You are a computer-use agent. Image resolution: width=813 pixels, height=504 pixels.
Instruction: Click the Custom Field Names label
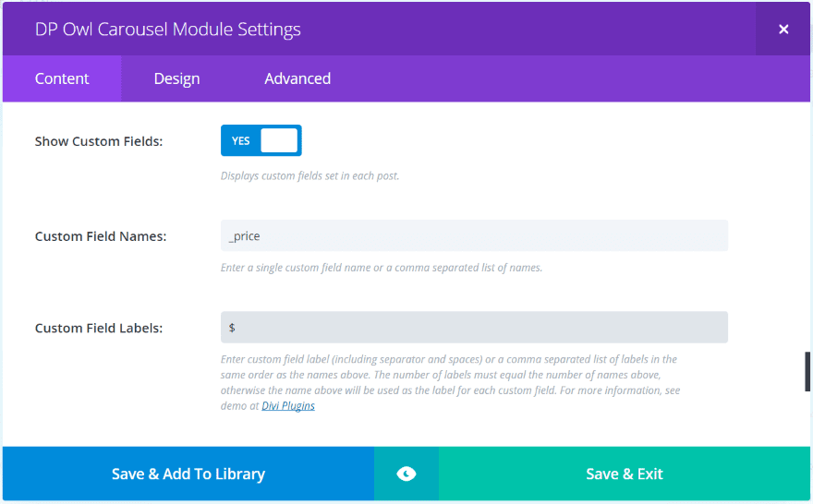click(x=101, y=236)
